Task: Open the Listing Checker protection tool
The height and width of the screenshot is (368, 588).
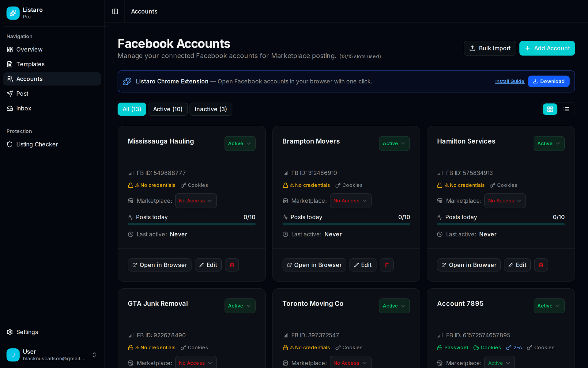Action: pos(37,144)
